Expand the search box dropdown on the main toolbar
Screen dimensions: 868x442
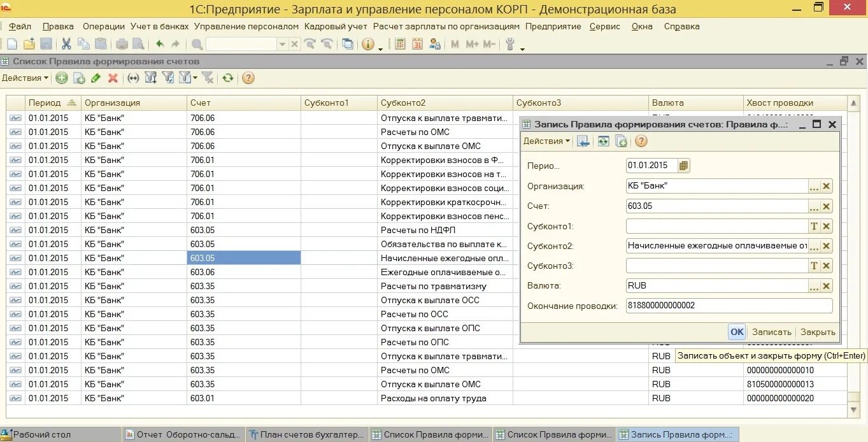(x=283, y=44)
